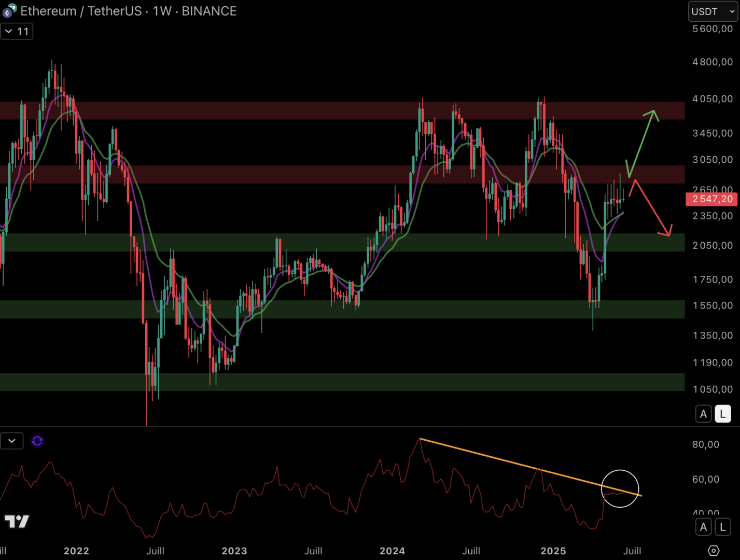Click the 2 050,00 price axis label
Viewport: 740px width, 560px height.
(x=713, y=245)
